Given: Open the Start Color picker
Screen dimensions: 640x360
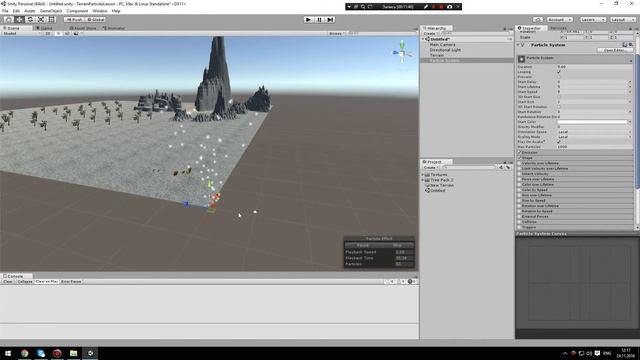Looking at the screenshot, I should click(592, 122).
